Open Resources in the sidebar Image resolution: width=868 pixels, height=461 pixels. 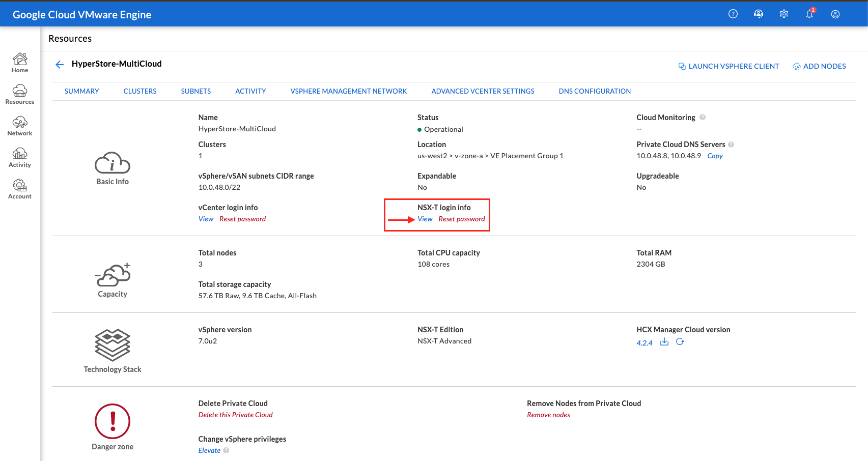coord(20,94)
